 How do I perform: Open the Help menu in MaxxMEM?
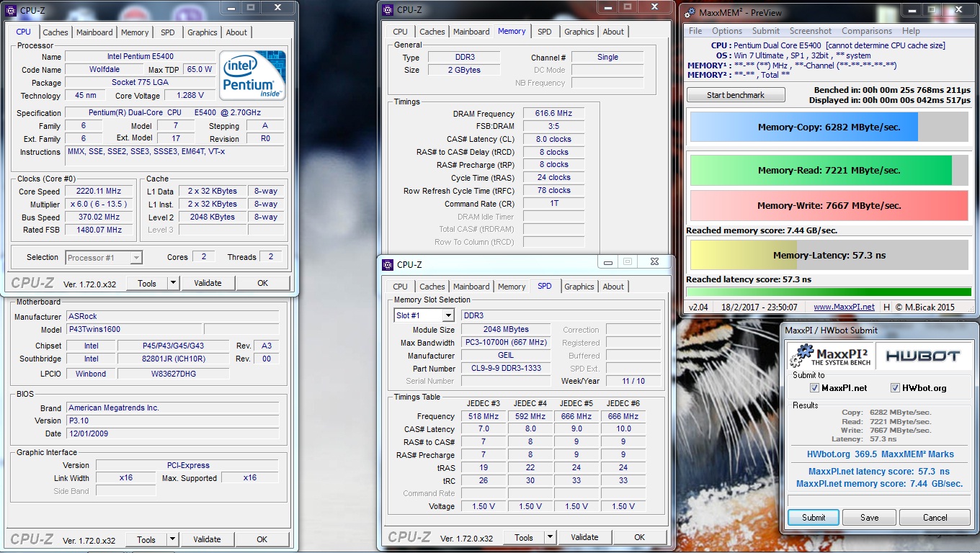coord(911,31)
